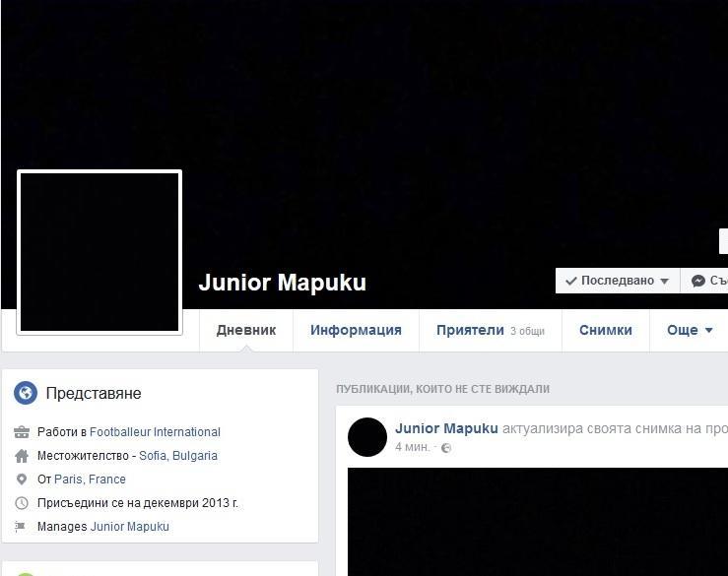Click the house icon next to Местожителство
The image size is (728, 576).
(x=22, y=456)
